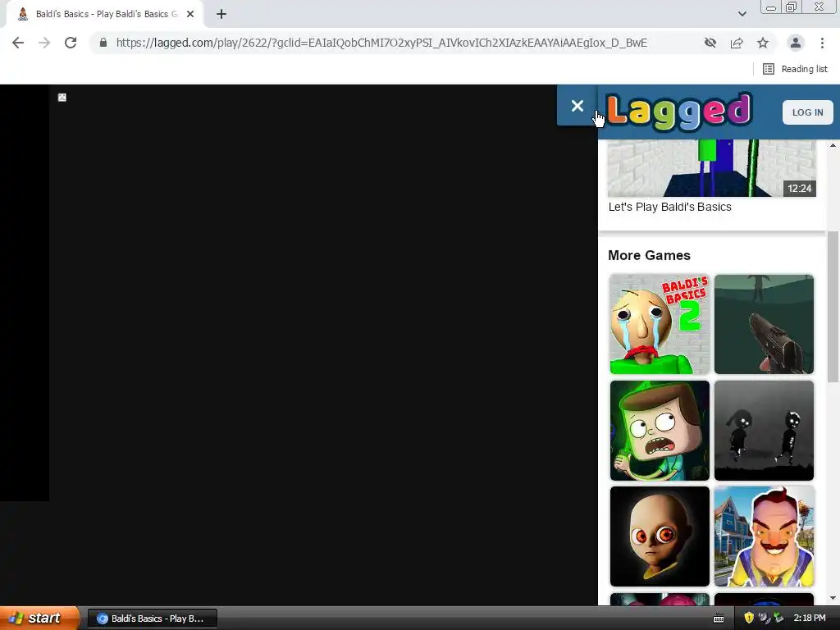Click the Lagged logo
This screenshot has height=630, width=840.
coord(679,112)
